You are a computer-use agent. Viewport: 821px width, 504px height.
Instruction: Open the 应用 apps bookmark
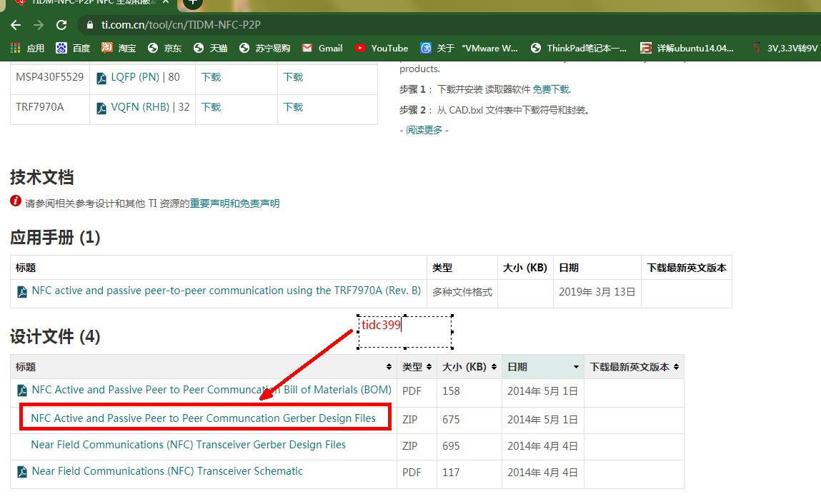[28, 48]
